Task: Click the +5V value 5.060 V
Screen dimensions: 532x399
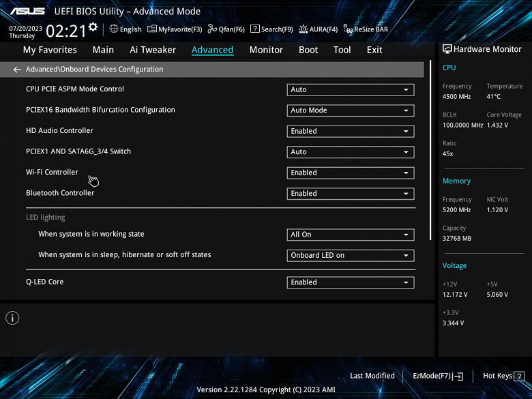Action: point(497,295)
